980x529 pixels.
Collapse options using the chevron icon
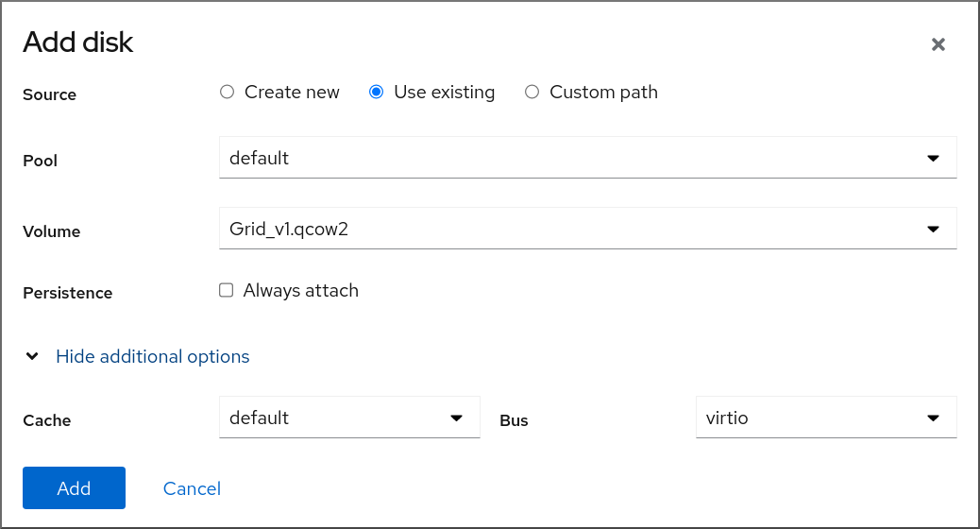pyautogui.click(x=32, y=357)
